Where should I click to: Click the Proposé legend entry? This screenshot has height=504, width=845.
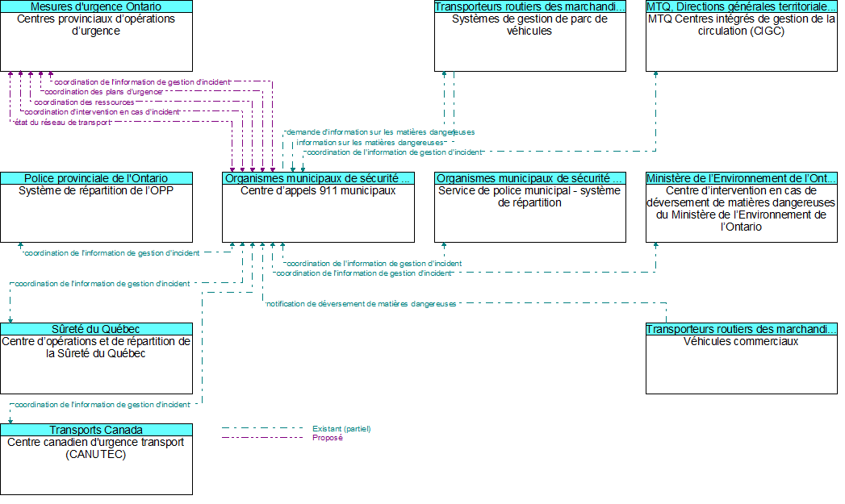(x=327, y=438)
